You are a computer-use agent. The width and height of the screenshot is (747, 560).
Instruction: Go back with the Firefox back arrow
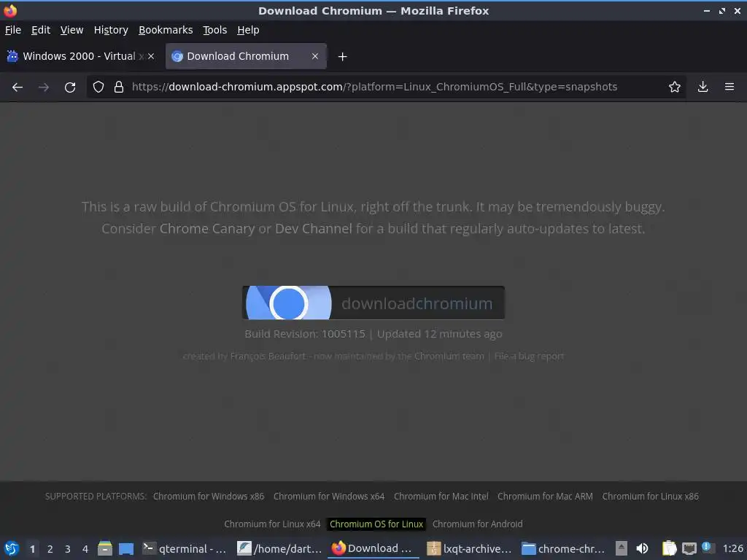tap(18, 87)
